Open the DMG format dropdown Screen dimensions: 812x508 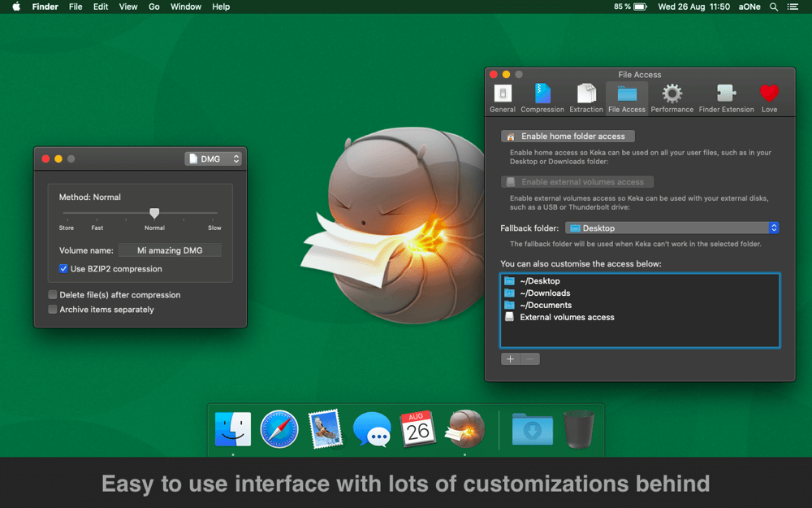click(x=213, y=158)
